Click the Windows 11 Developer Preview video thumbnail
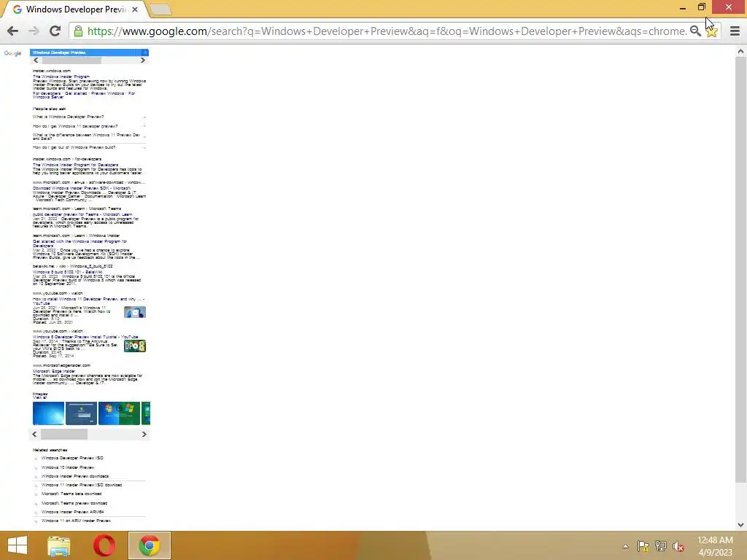The width and height of the screenshot is (747, 560). click(135, 312)
